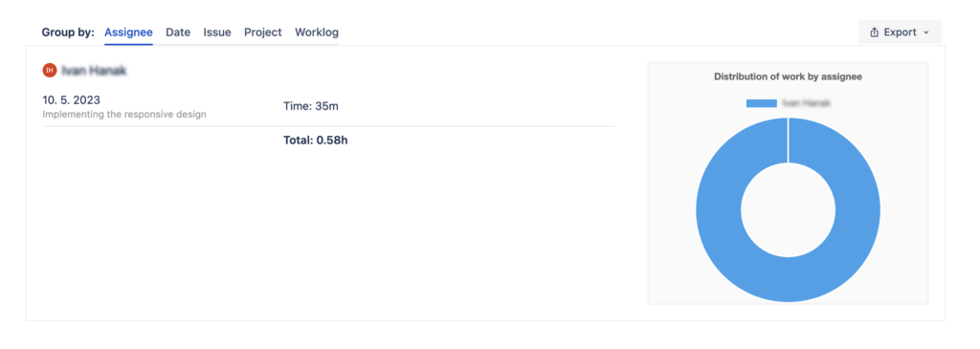
Task: Click the blurred assignee name in the chart legend
Action: (x=806, y=103)
